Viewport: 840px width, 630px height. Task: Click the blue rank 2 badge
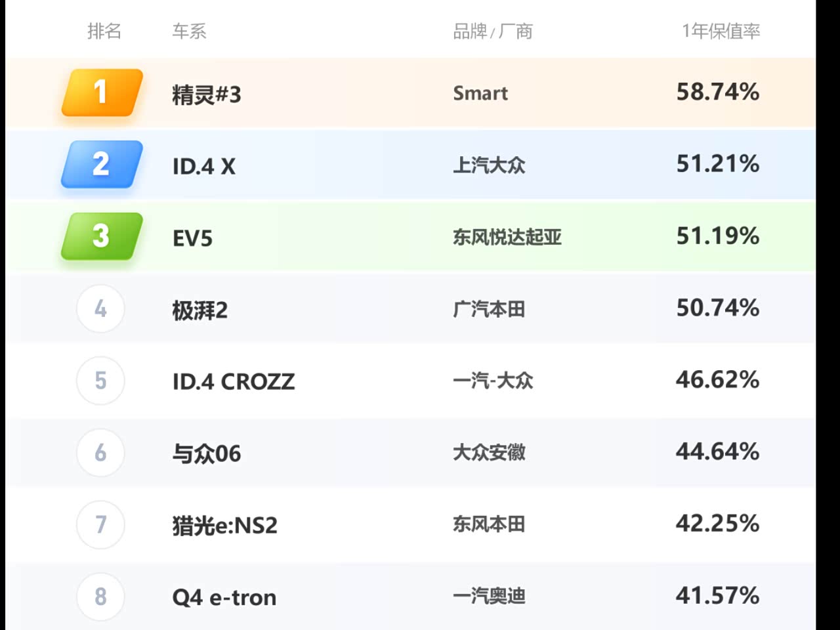(x=102, y=164)
